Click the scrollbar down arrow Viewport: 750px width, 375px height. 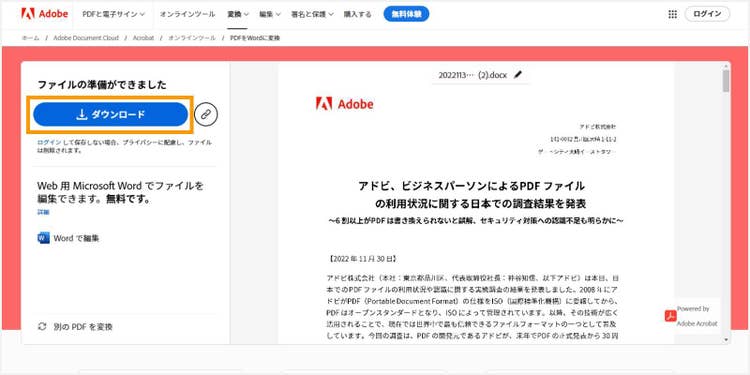pyautogui.click(x=726, y=340)
